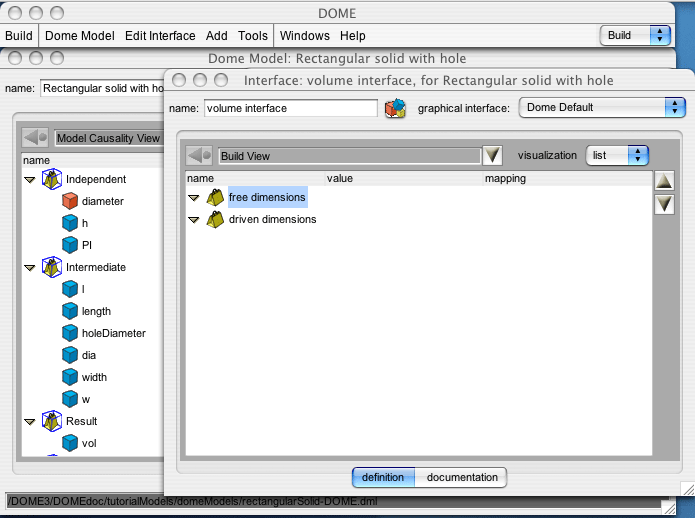This screenshot has height=518, width=695.
Task: Move item down with the down arrow button
Action: click(664, 204)
